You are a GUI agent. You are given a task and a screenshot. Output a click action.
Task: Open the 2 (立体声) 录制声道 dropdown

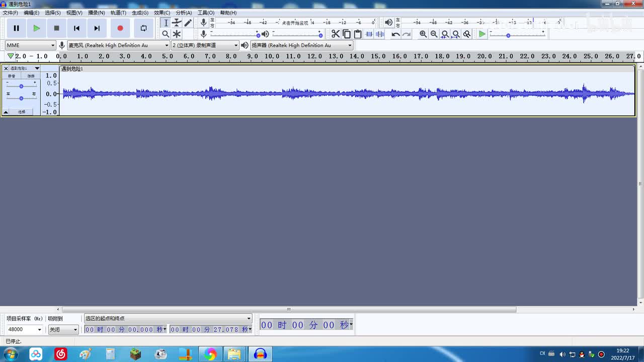click(x=205, y=45)
